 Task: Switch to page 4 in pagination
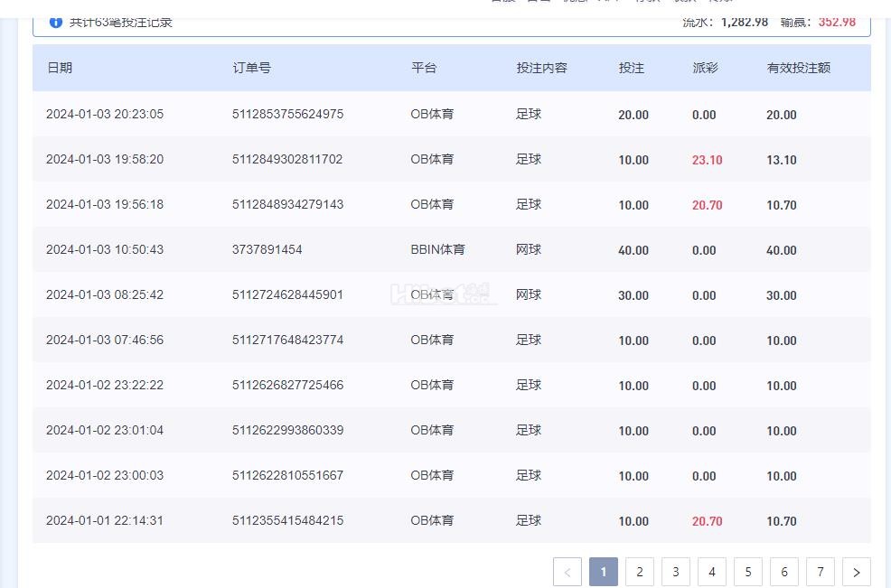(x=712, y=572)
